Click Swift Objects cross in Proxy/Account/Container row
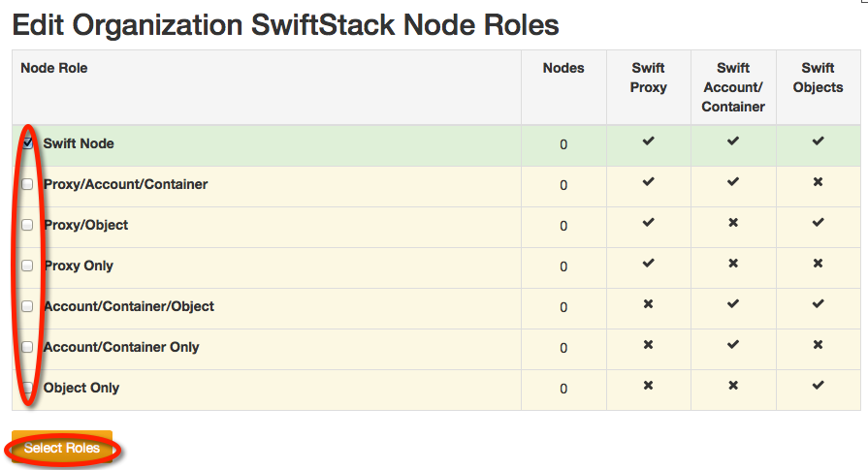The image size is (868, 470). coord(818,182)
